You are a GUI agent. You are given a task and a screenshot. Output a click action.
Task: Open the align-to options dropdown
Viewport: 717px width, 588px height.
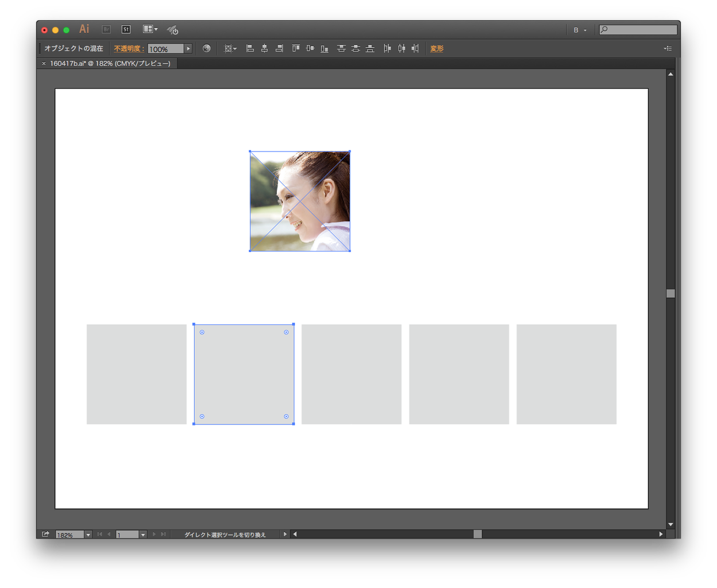(229, 48)
